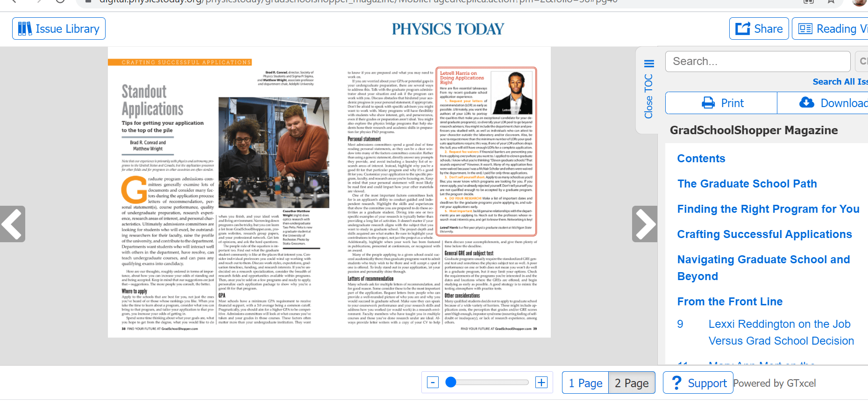Open Lexxi Reddington on the Job article
This screenshot has width=868, height=404.
click(x=781, y=332)
